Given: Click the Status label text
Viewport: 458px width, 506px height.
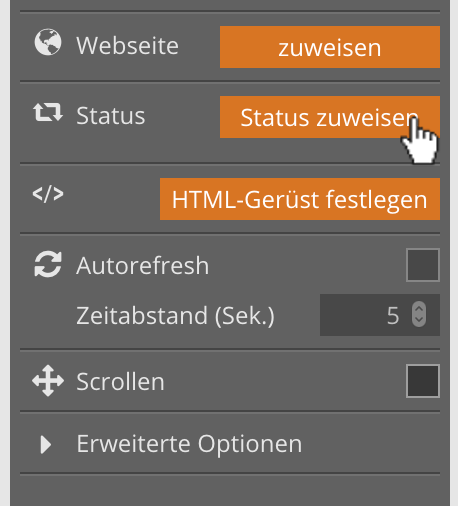Looking at the screenshot, I should pos(111,116).
